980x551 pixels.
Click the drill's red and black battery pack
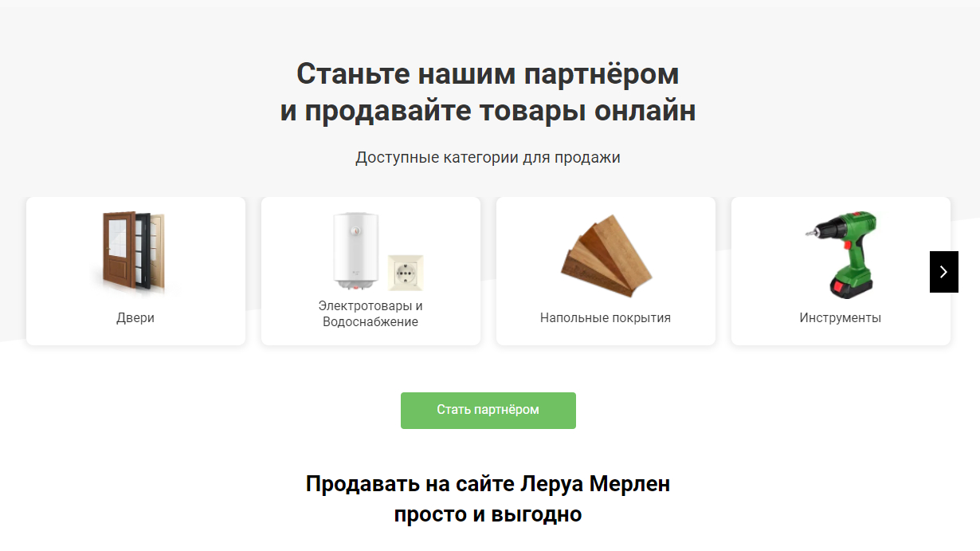(x=852, y=286)
